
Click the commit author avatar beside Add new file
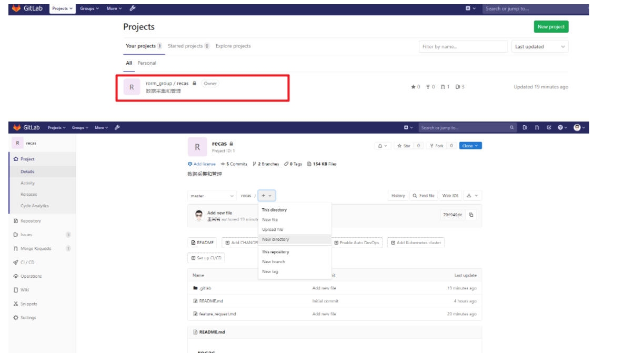[x=199, y=215]
